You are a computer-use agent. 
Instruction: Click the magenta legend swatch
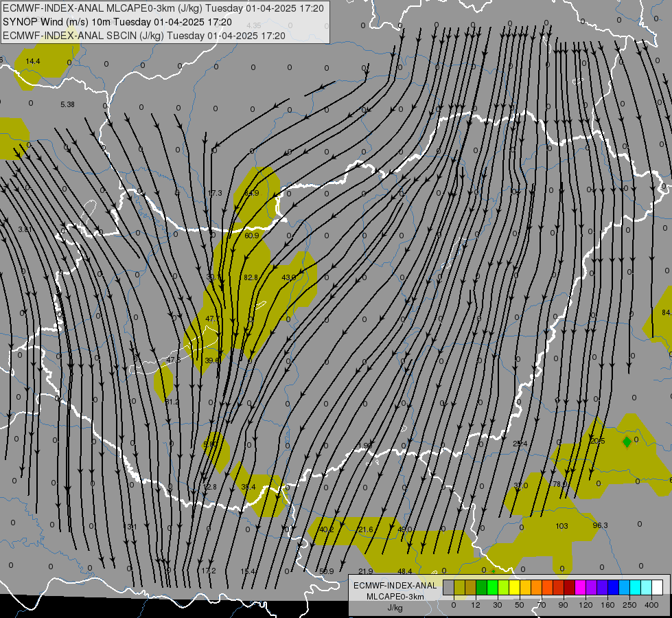coord(580,587)
